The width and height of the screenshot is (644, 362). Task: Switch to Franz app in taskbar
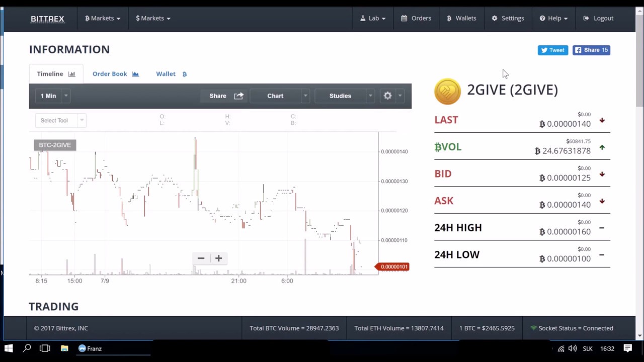pyautogui.click(x=113, y=348)
